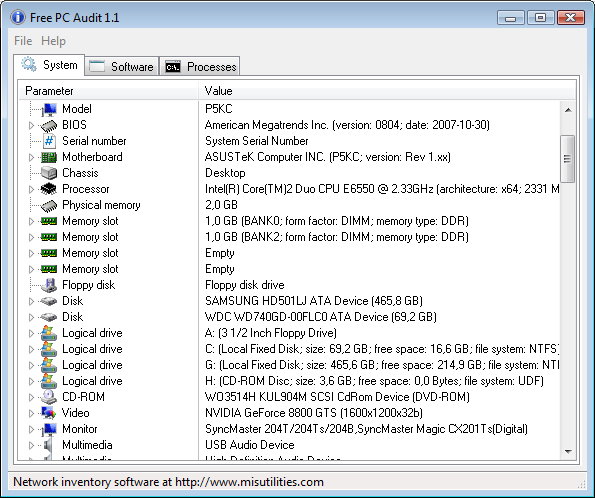Screen dimensions: 595x498
Task: Click the value 'Desktop' in Chassis row
Action: click(x=225, y=173)
